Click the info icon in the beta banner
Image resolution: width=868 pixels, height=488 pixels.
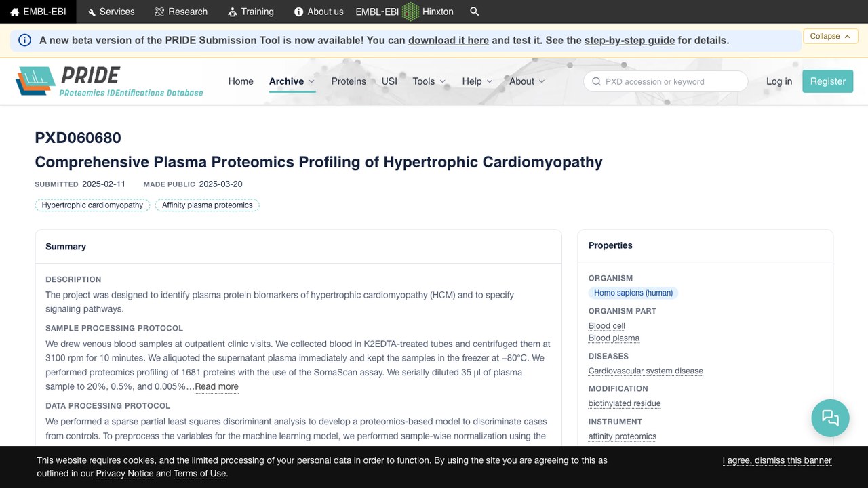(x=24, y=40)
